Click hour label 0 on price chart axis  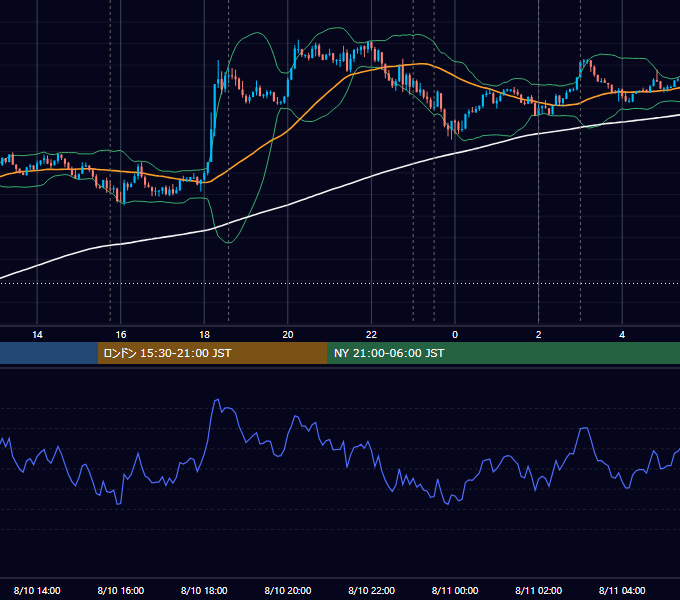coord(455,335)
